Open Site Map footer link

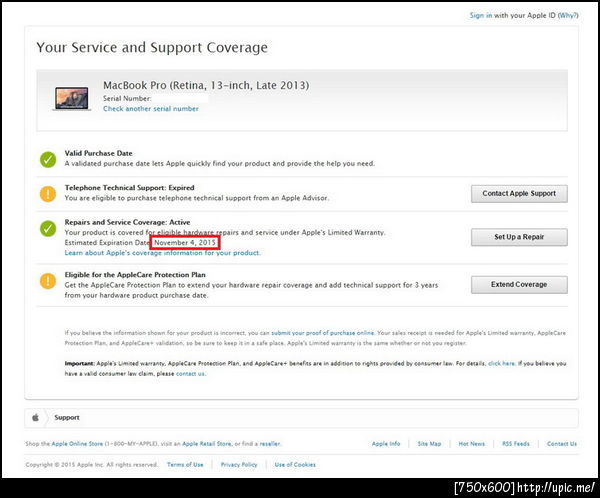point(429,444)
